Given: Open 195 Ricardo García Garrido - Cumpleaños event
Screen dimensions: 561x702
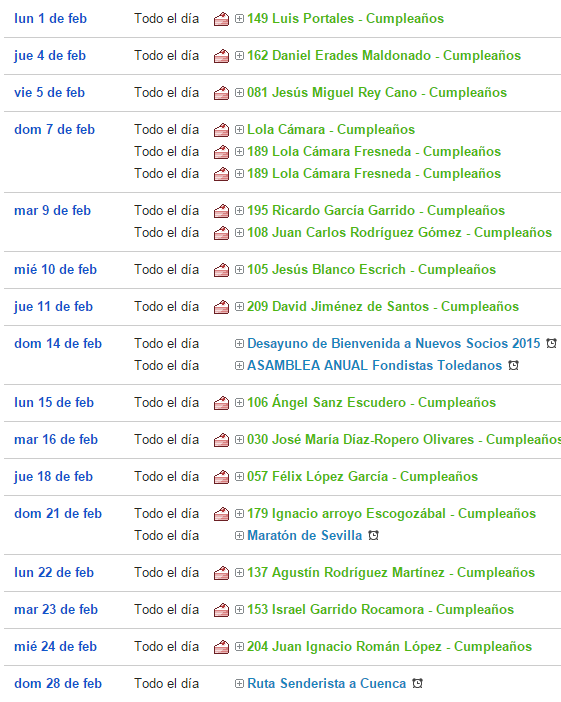Looking at the screenshot, I should [x=376, y=210].
